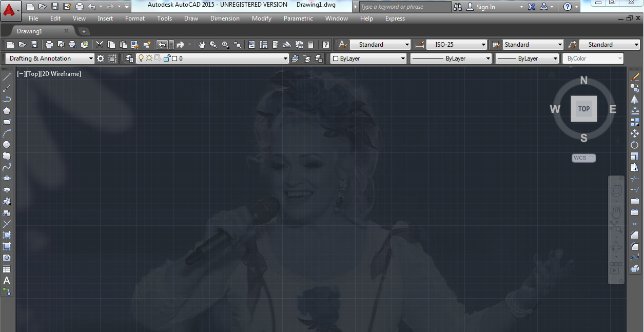The height and width of the screenshot is (332, 644).
Task: Open the Multileader Style Standard dropdown
Action: pos(610,45)
